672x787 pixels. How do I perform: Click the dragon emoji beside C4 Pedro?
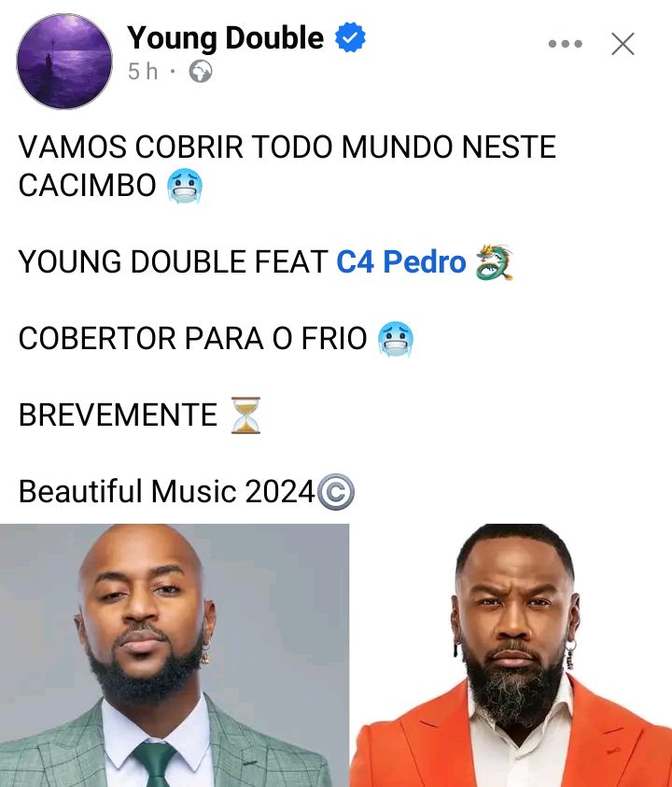494,262
